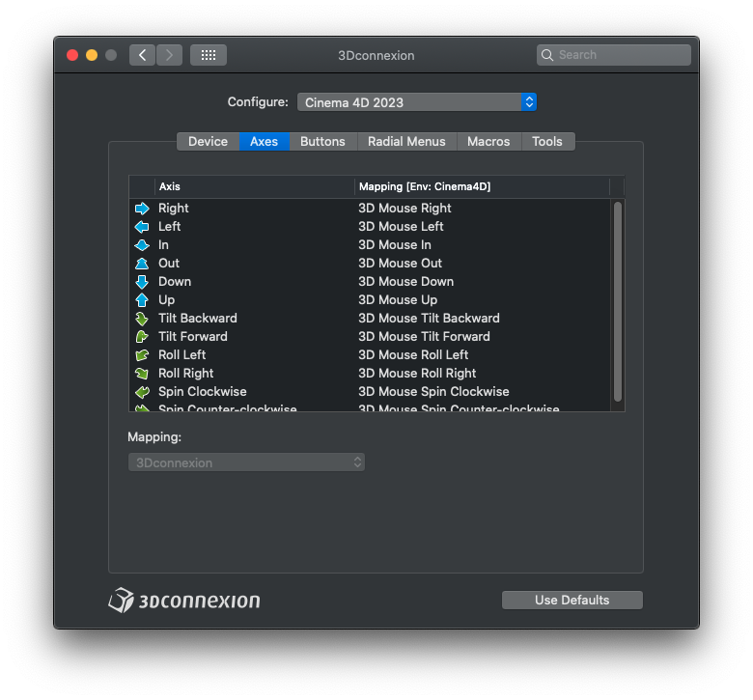Focus the Search field
Screen dimensions: 753x700
614,55
